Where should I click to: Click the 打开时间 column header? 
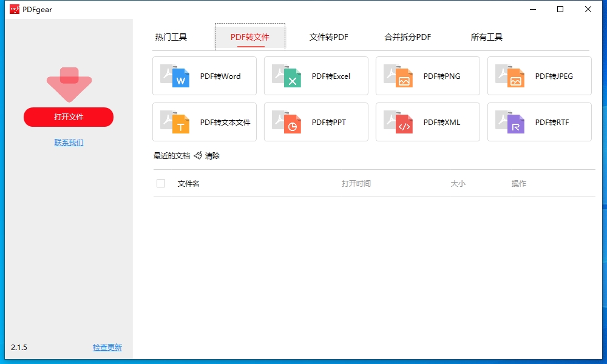coord(356,183)
